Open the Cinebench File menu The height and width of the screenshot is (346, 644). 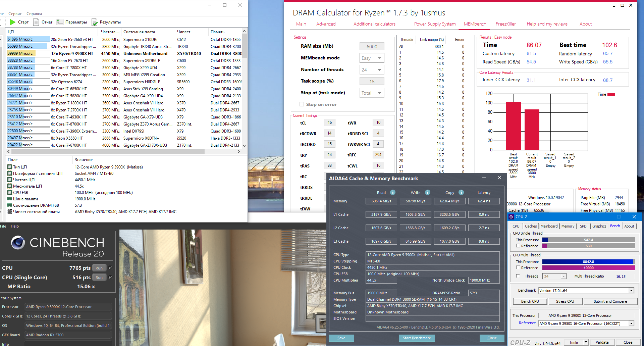(3, 226)
